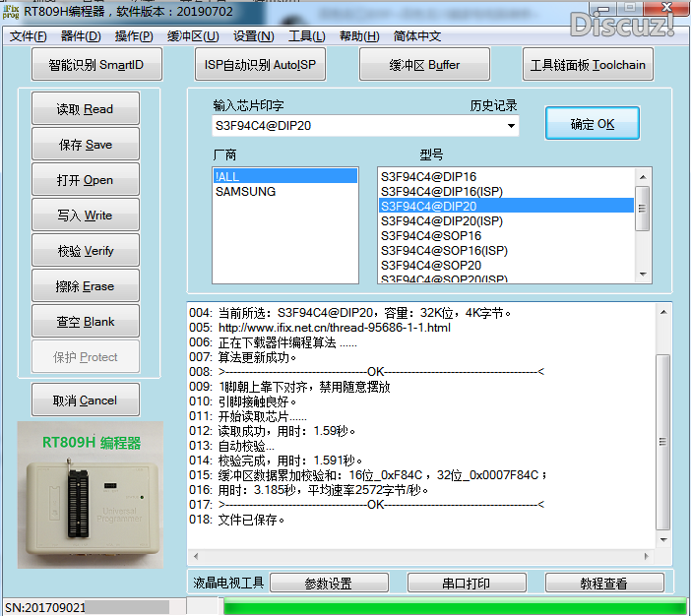Click model list scroll up arrow

click(x=643, y=177)
